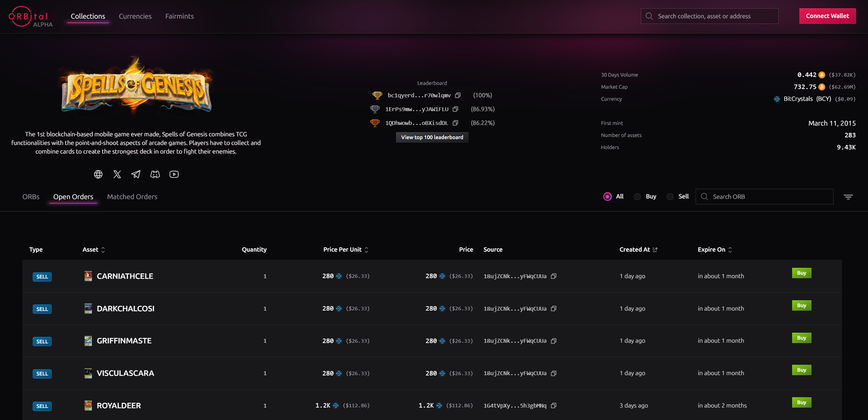Copy source address in GRIFFINMASTE row

(x=554, y=341)
